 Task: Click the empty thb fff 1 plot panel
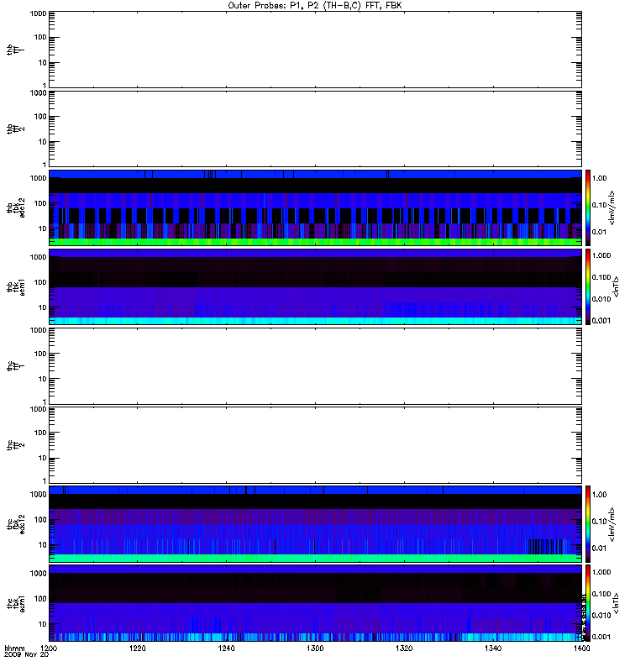(316, 50)
